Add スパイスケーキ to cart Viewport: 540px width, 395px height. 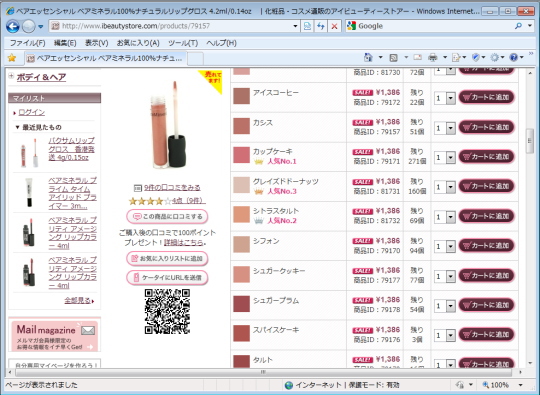(x=487, y=334)
